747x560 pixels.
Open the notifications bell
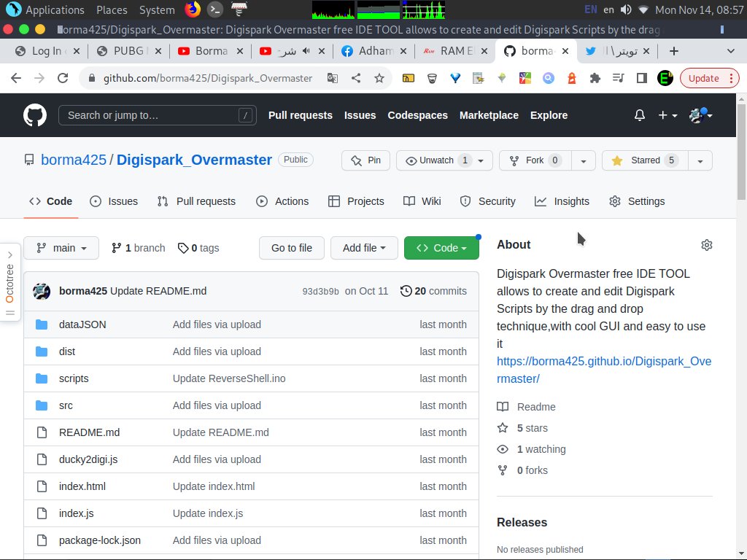[x=640, y=115]
